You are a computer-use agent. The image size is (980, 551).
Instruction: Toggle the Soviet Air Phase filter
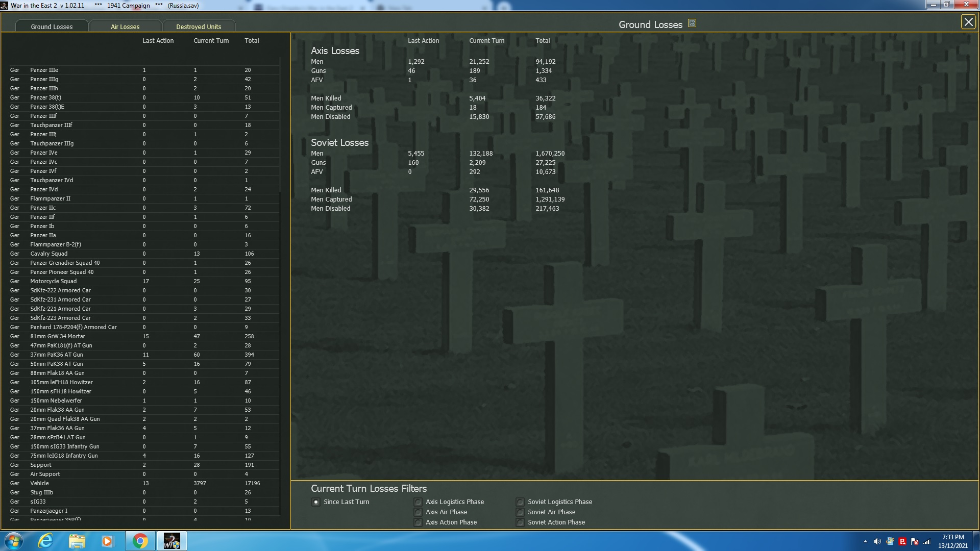[520, 512]
